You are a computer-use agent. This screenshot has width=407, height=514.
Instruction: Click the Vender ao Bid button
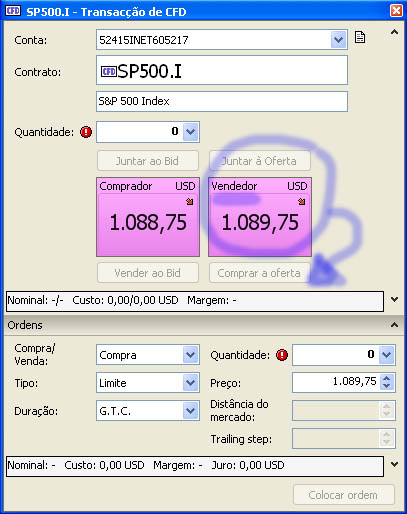148,273
